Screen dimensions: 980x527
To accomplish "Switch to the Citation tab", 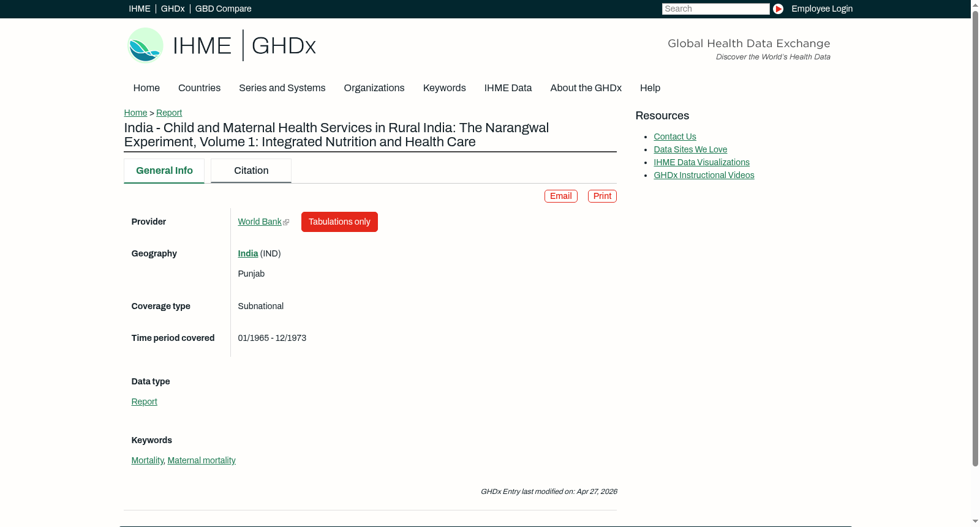I will pyautogui.click(x=251, y=171).
